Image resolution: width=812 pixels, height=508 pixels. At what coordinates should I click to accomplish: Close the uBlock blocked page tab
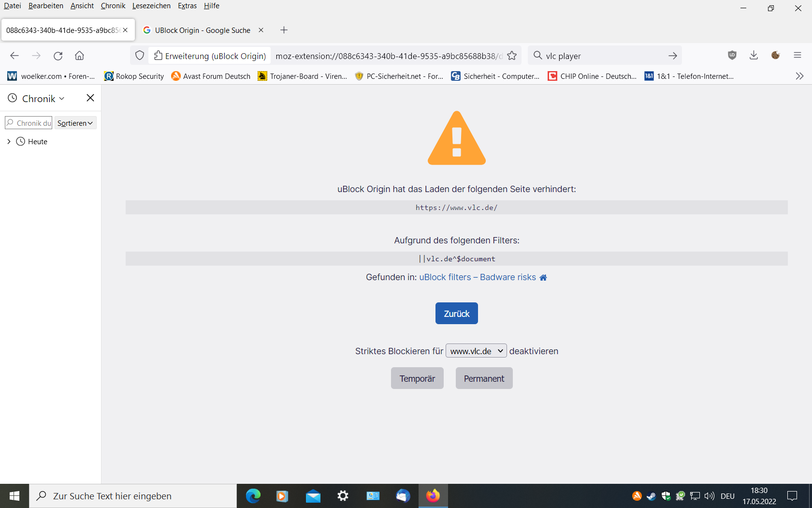point(125,30)
